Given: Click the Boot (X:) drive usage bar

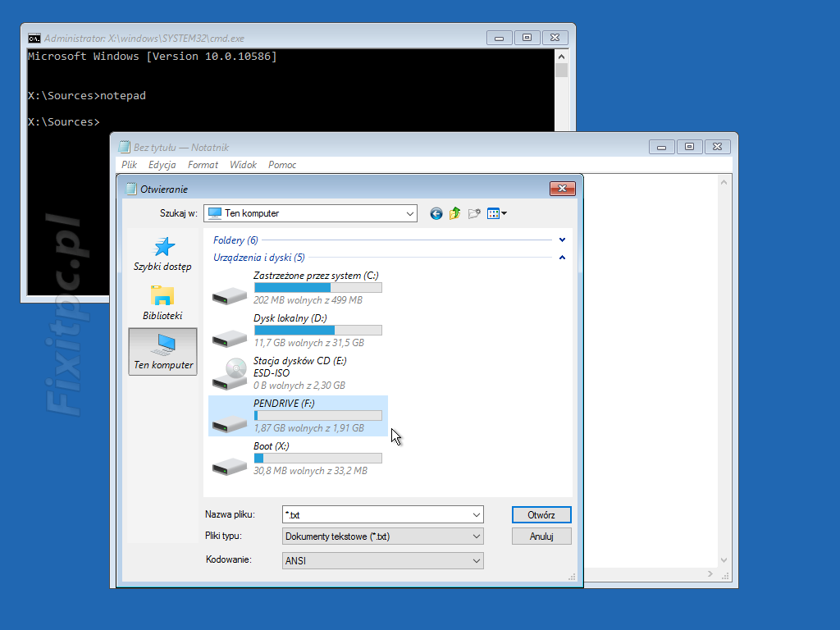Looking at the screenshot, I should tap(318, 458).
